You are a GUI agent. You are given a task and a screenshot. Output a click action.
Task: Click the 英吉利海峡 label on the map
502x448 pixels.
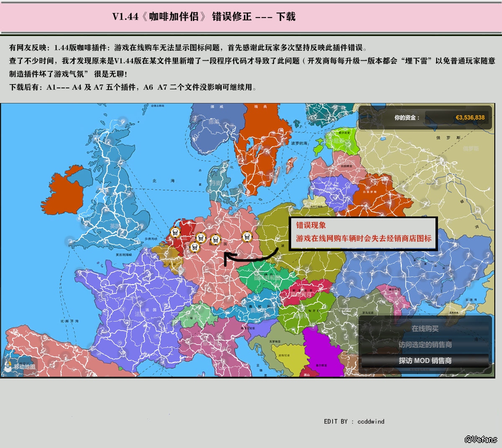[x=124, y=255]
